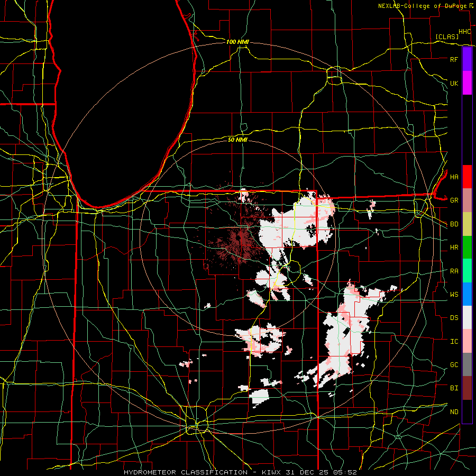Click the 'RF' legend label
Viewport: 476px width, 476px height.
[x=454, y=59]
